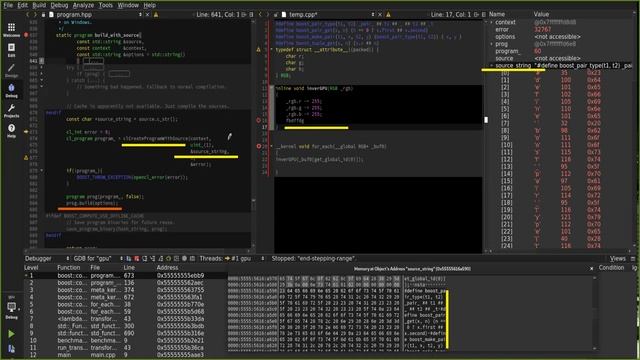Screen dimensions: 640x360
Task: Open GDB for "gpu" engine dropdown
Action: pyautogui.click(x=97, y=258)
